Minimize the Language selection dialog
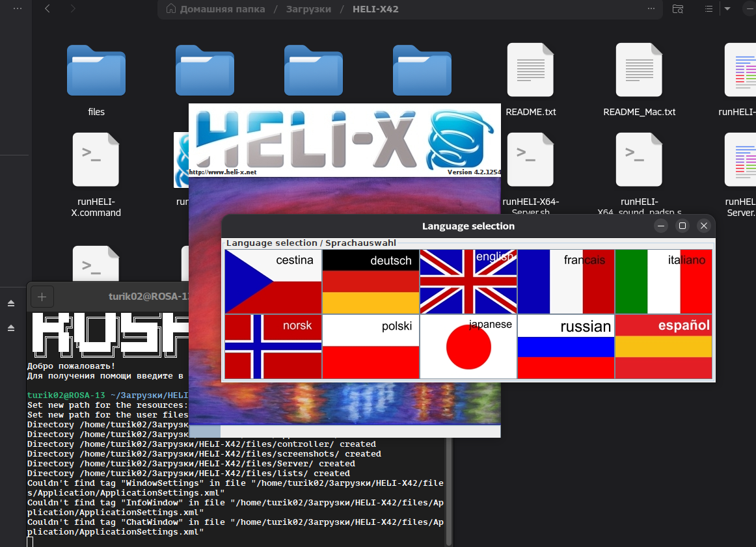 tap(661, 226)
